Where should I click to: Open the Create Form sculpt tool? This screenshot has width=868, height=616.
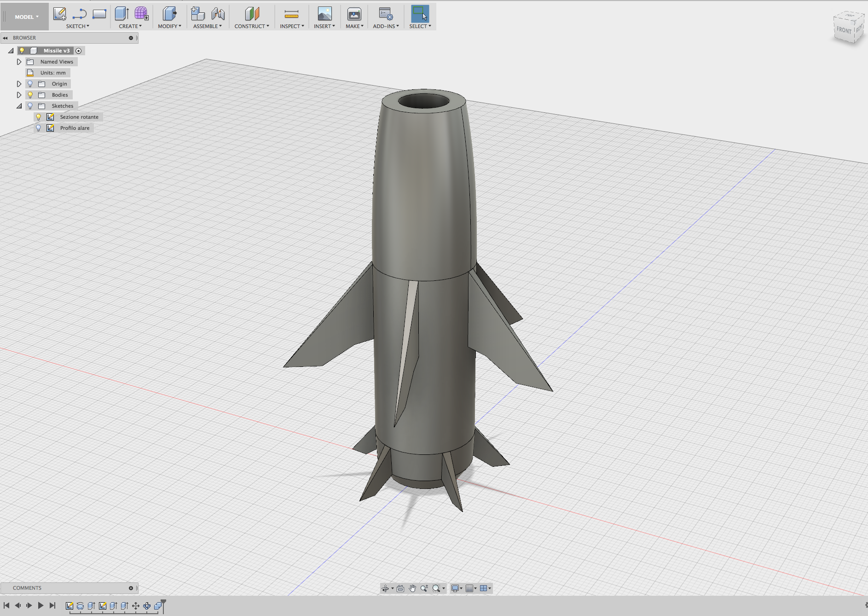(141, 14)
